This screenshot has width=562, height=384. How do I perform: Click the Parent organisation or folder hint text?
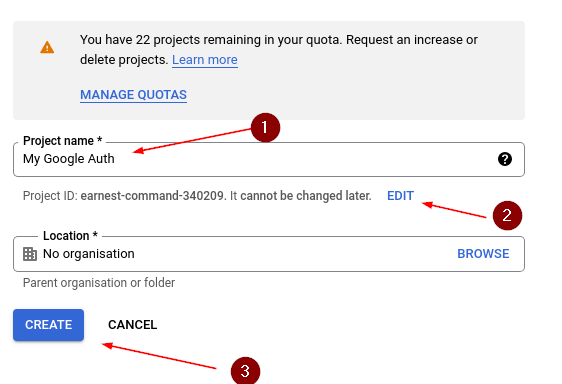(x=99, y=283)
